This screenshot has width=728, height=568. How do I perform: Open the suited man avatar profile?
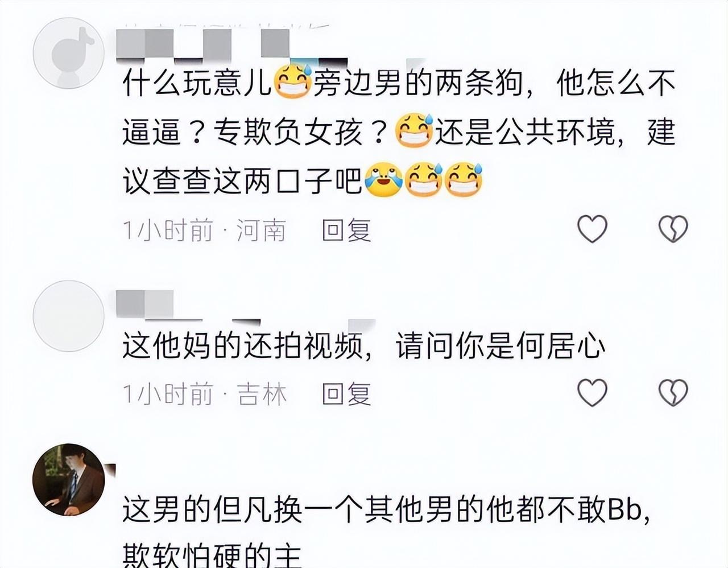pyautogui.click(x=68, y=479)
